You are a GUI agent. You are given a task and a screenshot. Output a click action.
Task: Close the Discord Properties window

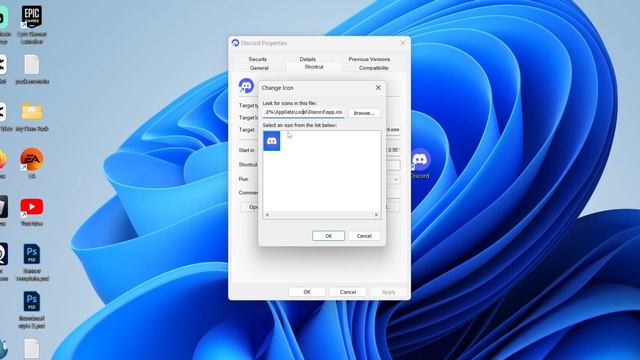[x=403, y=43]
